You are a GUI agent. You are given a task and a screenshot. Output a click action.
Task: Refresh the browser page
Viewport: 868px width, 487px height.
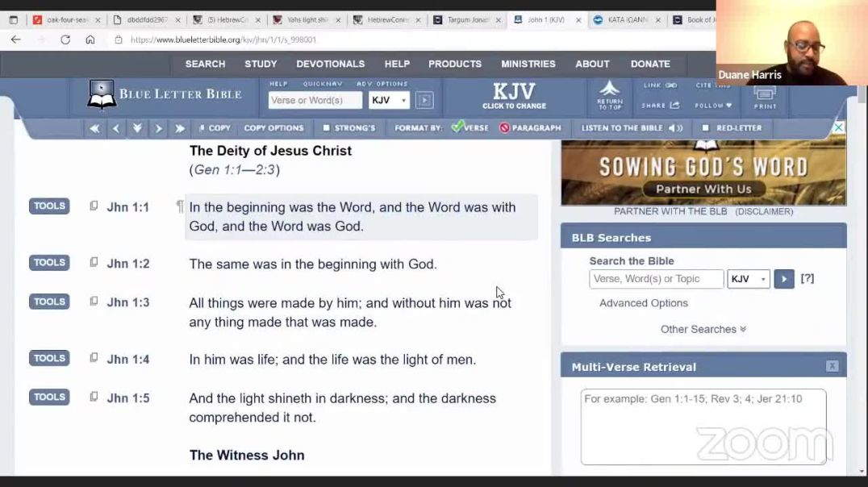click(65, 40)
